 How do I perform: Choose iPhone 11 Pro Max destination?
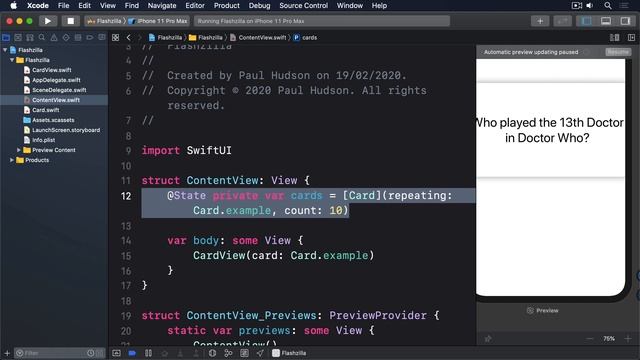158,21
